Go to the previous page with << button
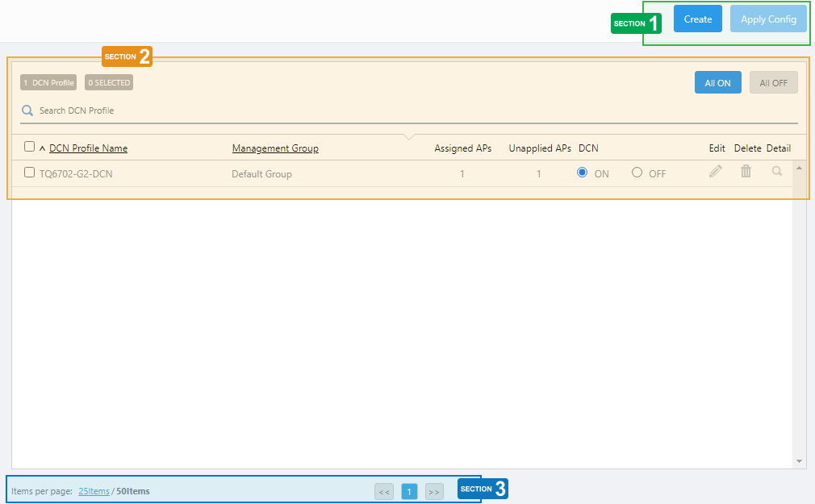815x504 pixels. [x=384, y=491]
